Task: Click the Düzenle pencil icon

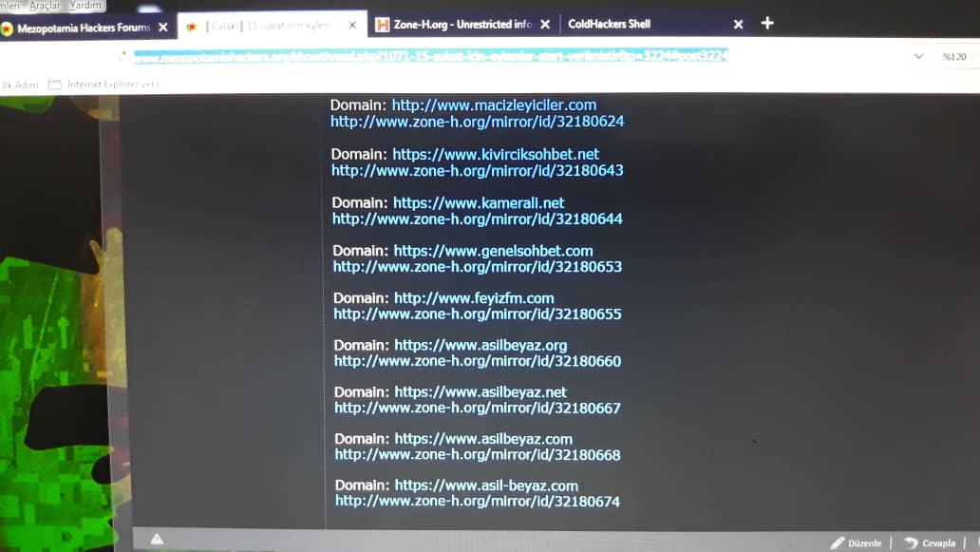Action: pos(838,543)
